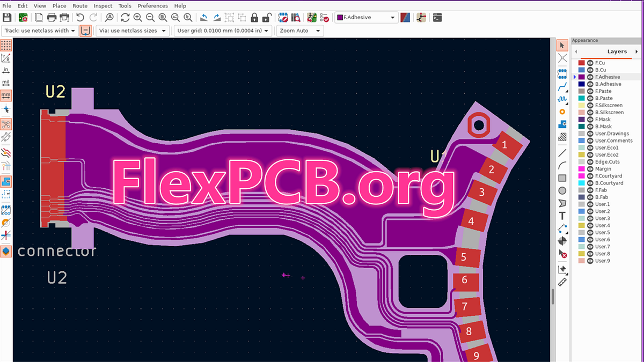Screen dimensions: 644x362
Task: Open the Print icon
Action: point(52,17)
